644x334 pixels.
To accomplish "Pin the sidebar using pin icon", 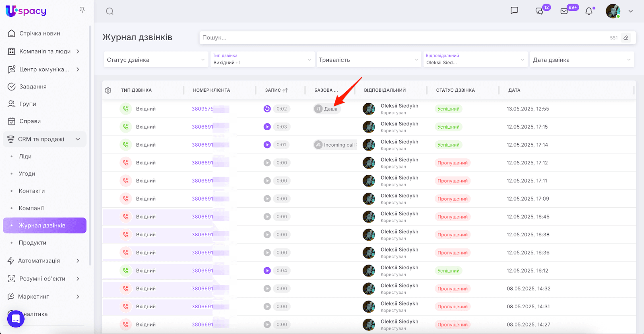I will click(82, 10).
